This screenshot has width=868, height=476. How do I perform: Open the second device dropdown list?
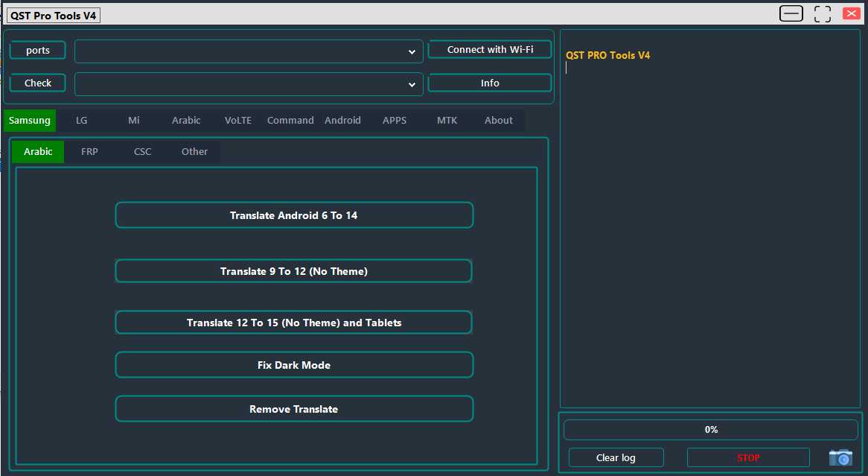click(412, 84)
